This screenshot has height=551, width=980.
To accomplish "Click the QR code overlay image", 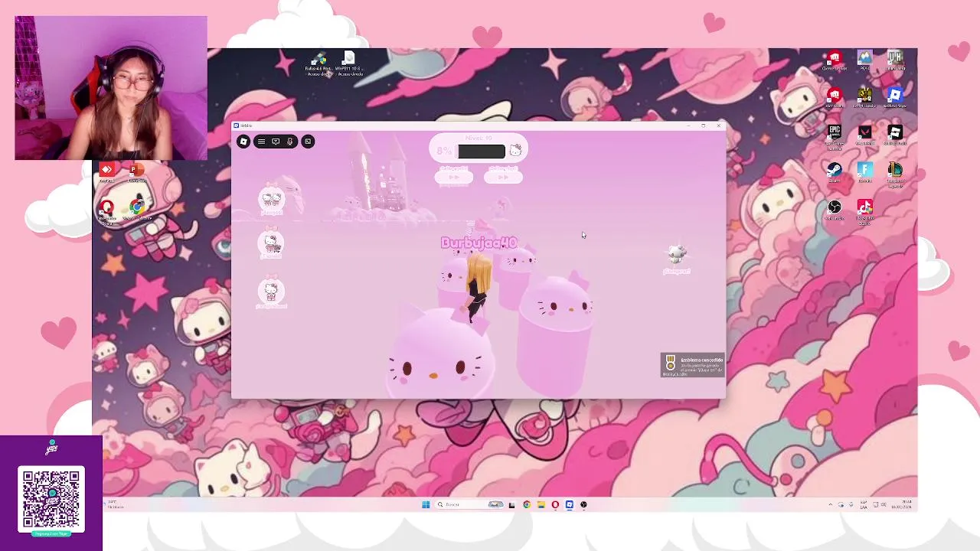I will [51, 499].
